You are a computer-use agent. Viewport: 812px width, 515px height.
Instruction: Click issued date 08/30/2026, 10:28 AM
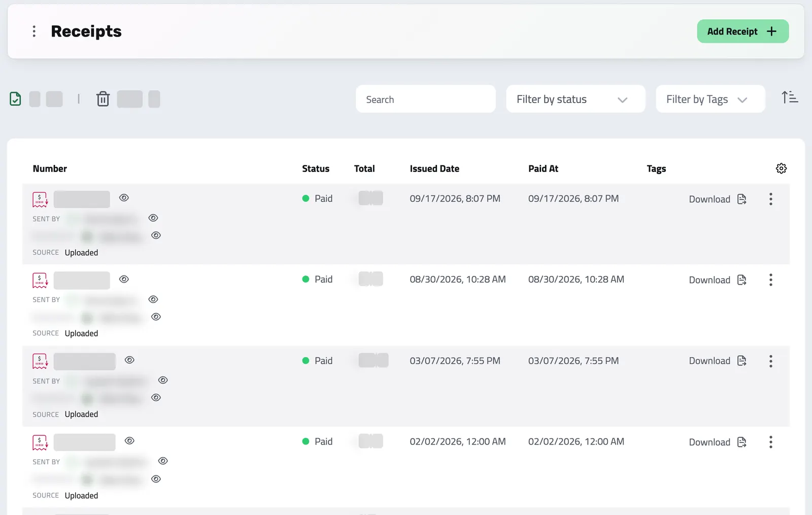(x=458, y=279)
